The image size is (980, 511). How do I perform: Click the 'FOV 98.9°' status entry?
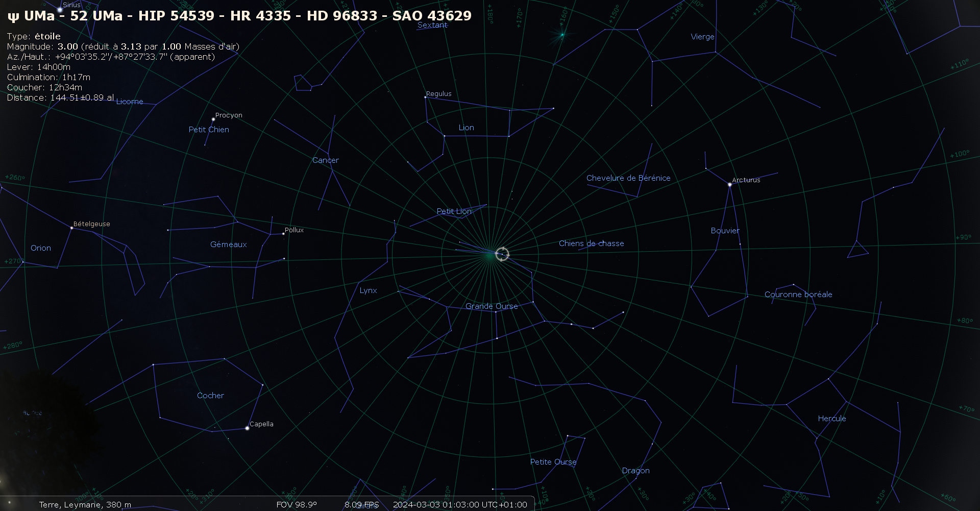297,505
